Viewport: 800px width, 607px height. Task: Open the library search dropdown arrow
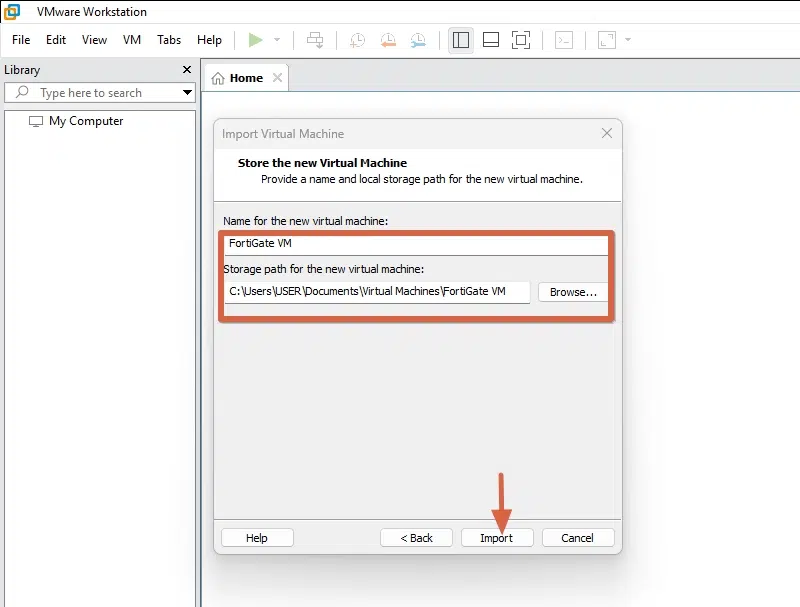[x=187, y=93]
